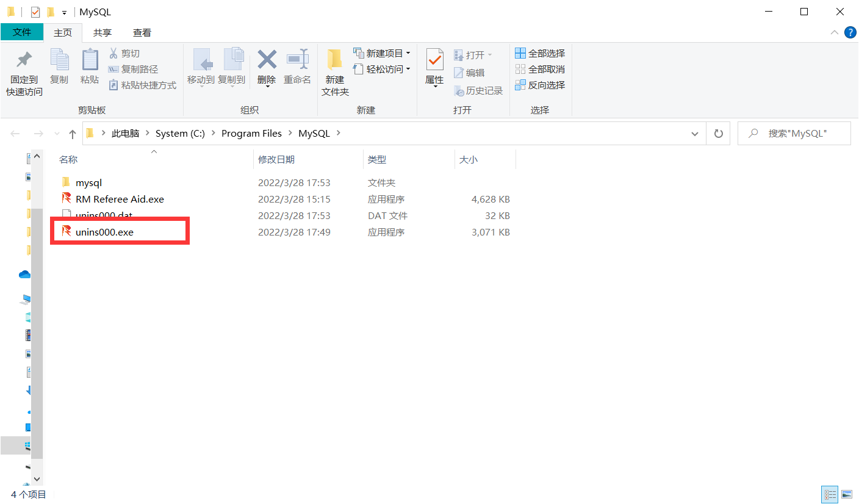Go up one level with up arrow
Screen dimensions: 859x504
pos(73,134)
